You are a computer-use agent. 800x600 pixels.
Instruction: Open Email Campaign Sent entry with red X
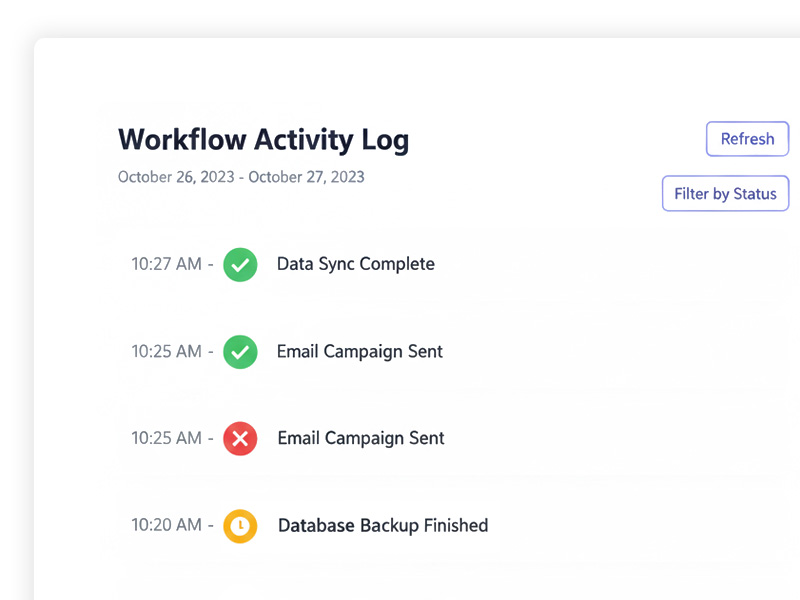coord(361,438)
